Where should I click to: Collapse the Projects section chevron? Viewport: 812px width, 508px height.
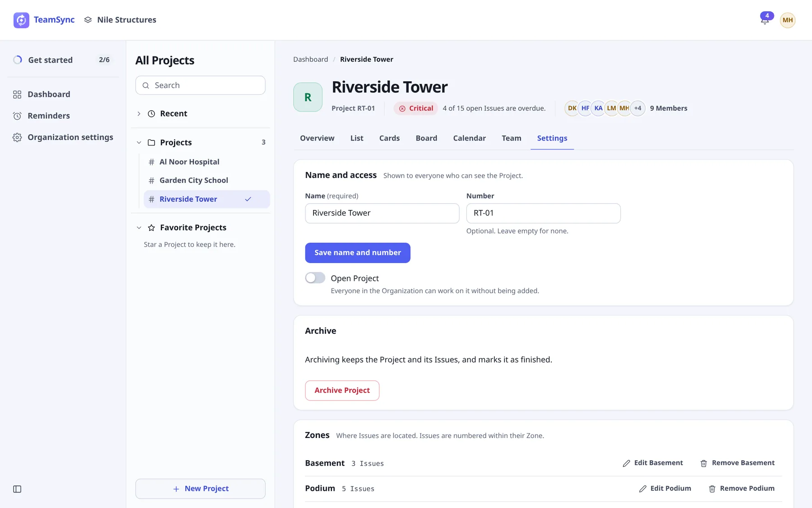(139, 143)
